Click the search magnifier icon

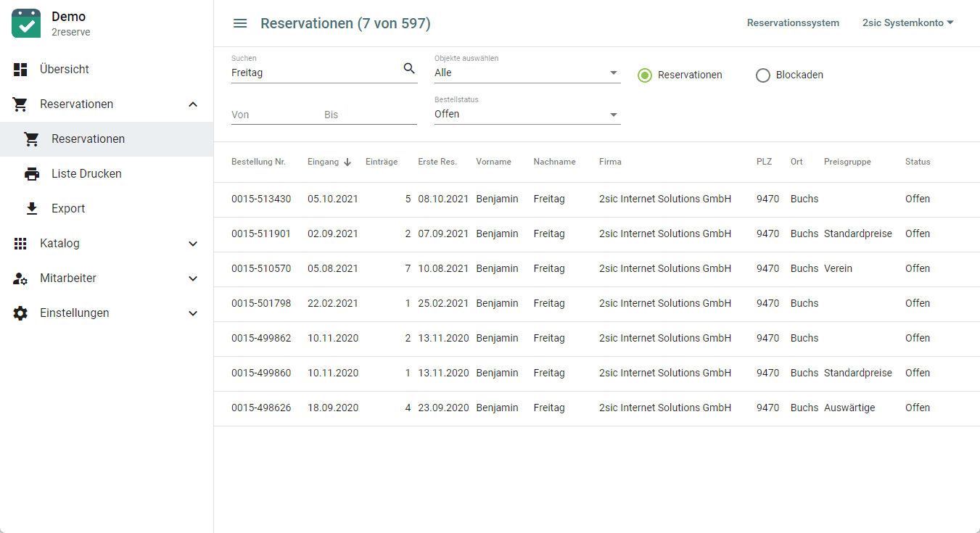click(x=409, y=69)
